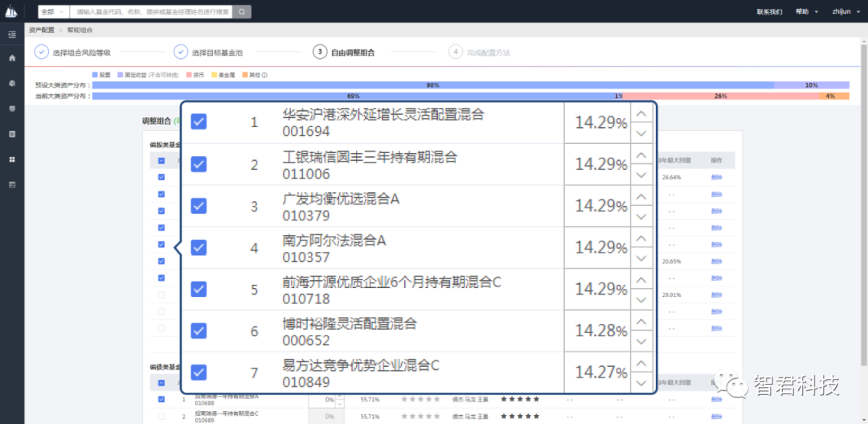Increase weight of fund 010357 with up arrow

641,238
